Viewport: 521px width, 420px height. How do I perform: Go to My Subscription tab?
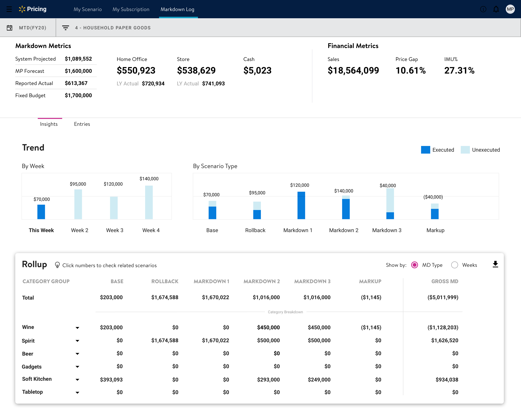click(x=131, y=9)
